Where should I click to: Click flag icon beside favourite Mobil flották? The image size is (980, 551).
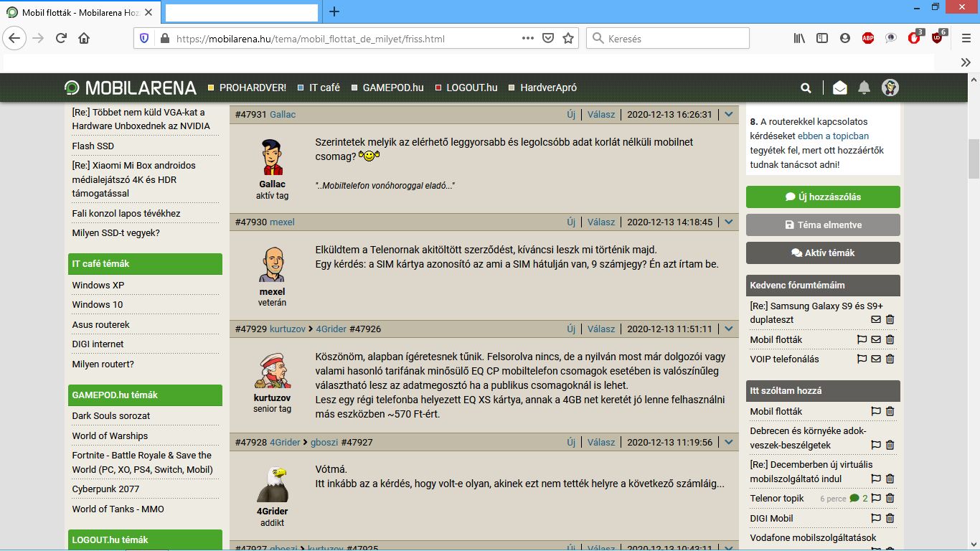[862, 339]
